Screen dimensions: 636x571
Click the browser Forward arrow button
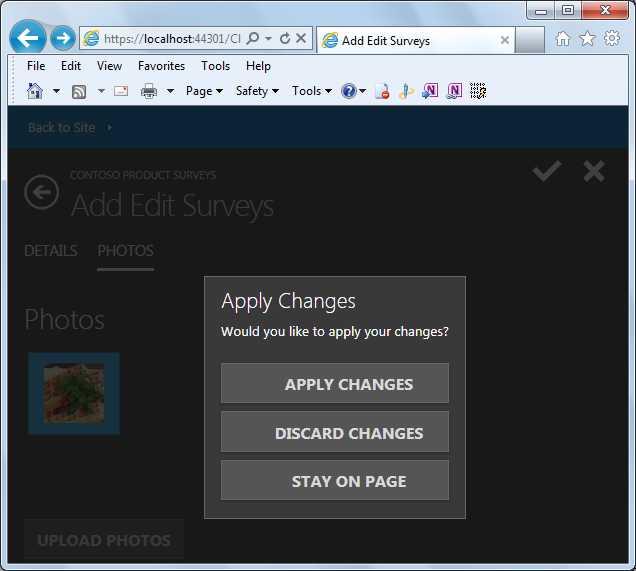coord(63,39)
